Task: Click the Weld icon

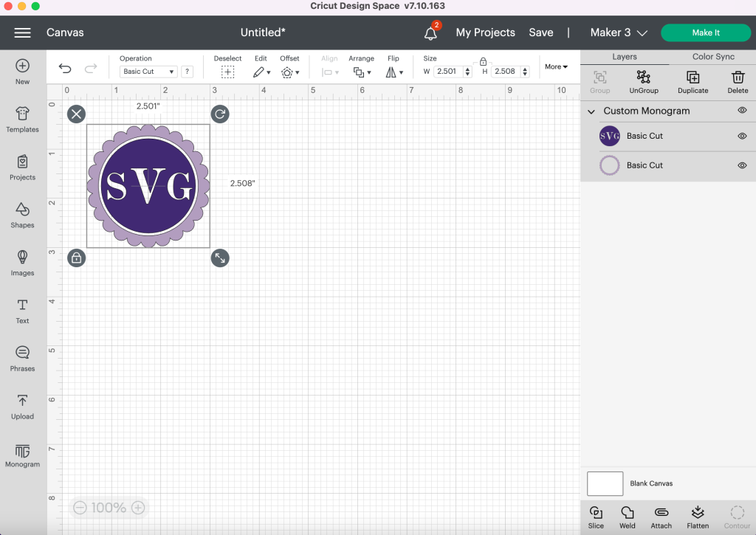Action: [627, 514]
